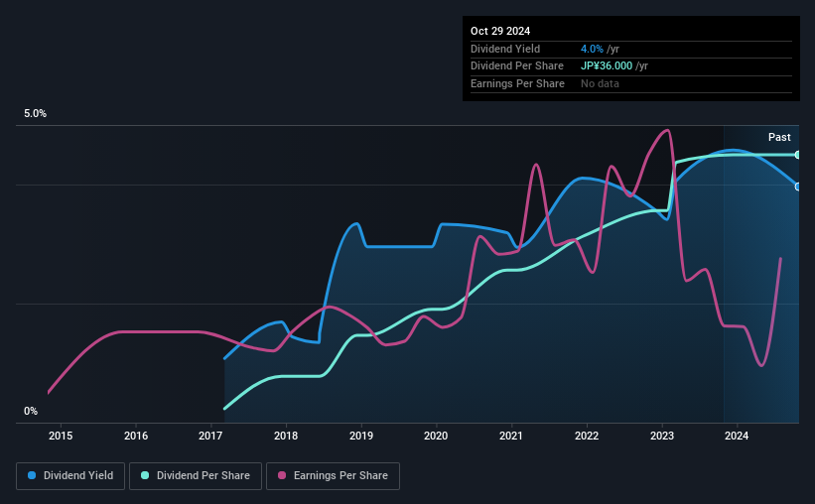Toggle the Dividend Per Share legend series
The image size is (815, 504).
[x=196, y=476]
